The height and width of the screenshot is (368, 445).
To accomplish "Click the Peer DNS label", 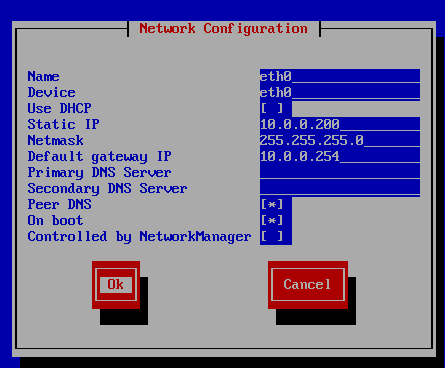I will click(59, 204).
